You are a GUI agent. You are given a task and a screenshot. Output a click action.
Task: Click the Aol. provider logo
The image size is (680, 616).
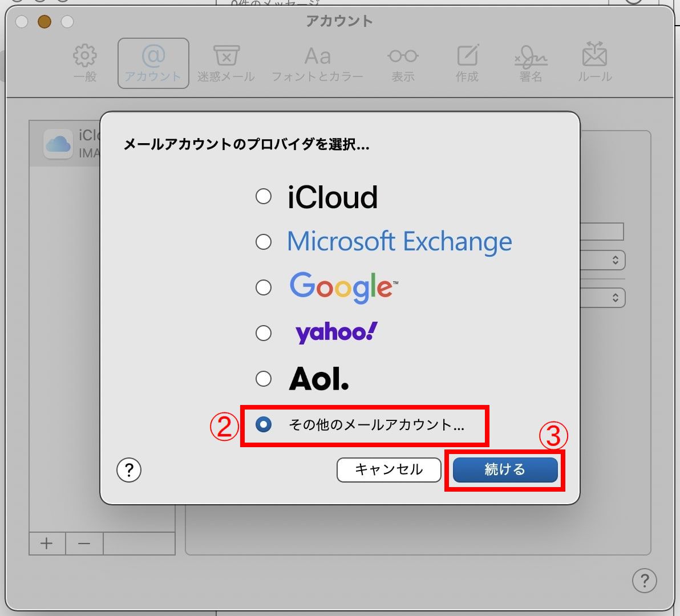319,379
